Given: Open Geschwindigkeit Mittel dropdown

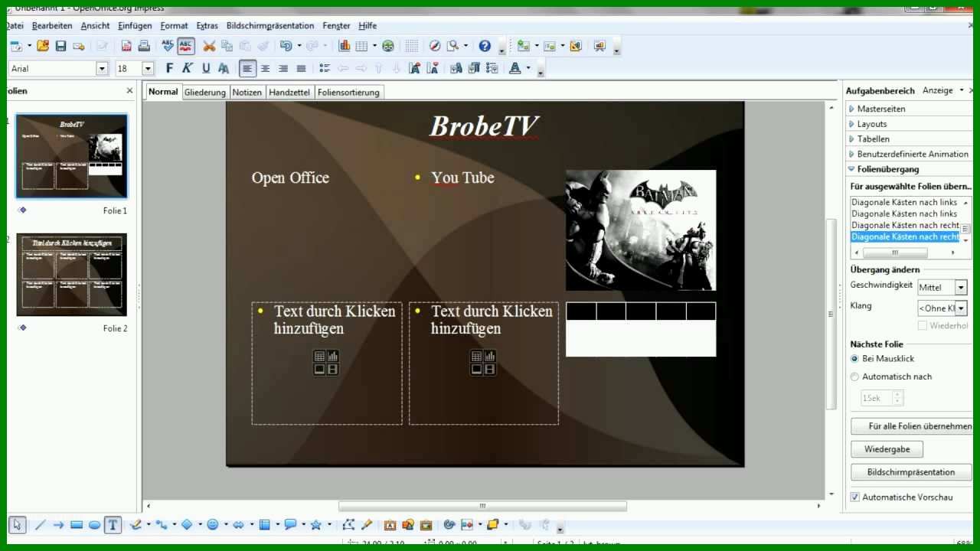Looking at the screenshot, I should pos(961,288).
